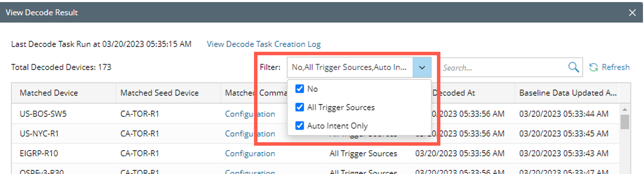
Task: Click the table vertical scrollbar thumb
Action: [625, 122]
